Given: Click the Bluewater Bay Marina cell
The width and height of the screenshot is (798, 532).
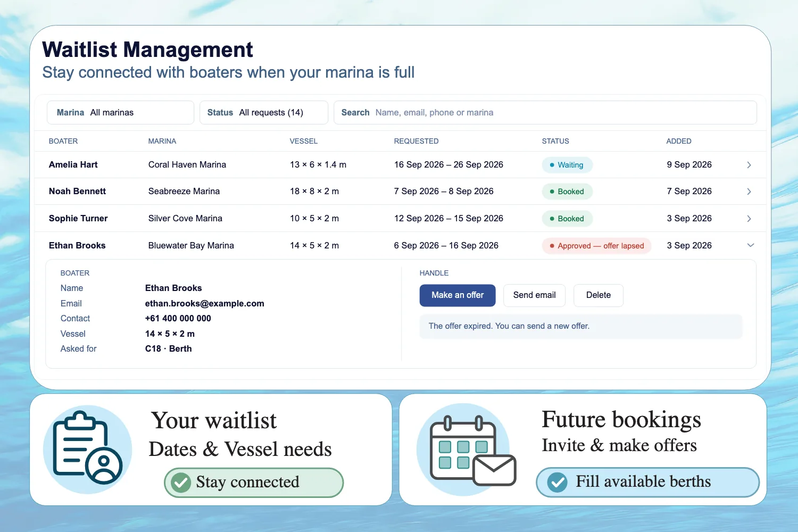Looking at the screenshot, I should [x=191, y=246].
